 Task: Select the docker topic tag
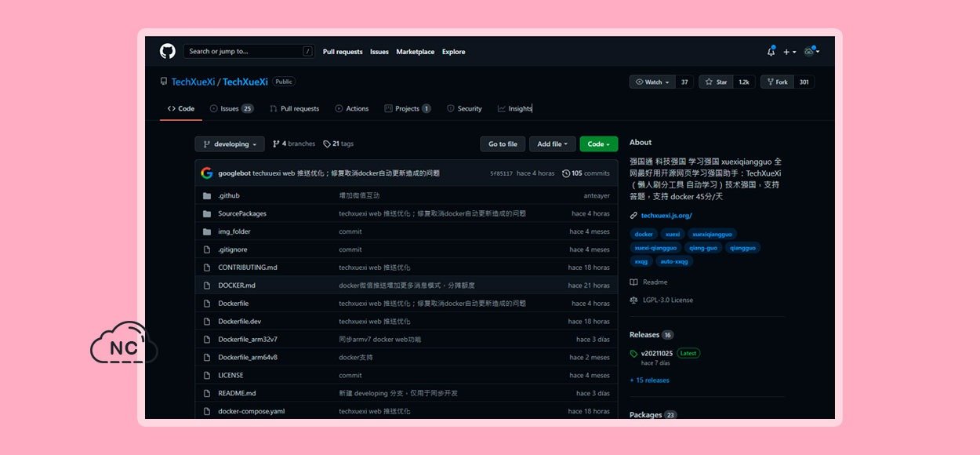tap(644, 234)
